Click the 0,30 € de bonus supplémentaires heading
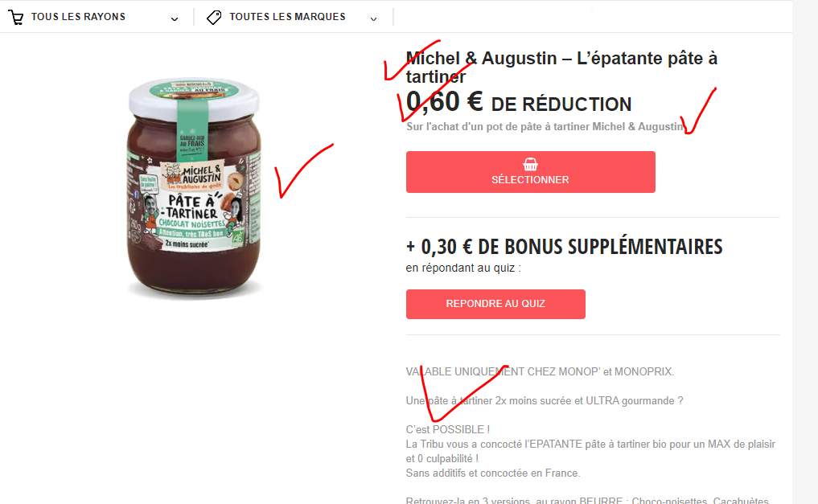 coord(564,247)
